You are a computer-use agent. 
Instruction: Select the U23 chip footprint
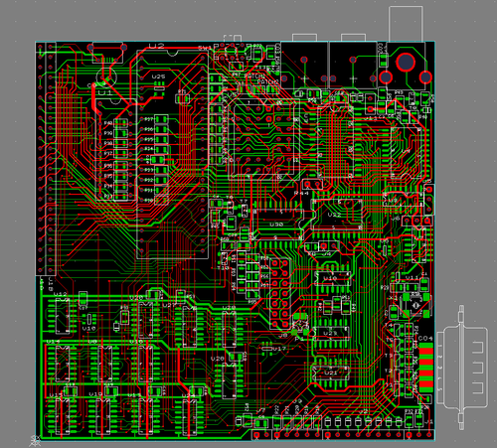[x=331, y=333]
